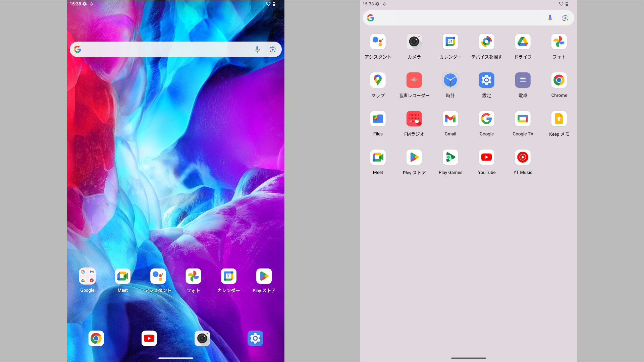
Task: Open Google TV app
Action: (523, 119)
